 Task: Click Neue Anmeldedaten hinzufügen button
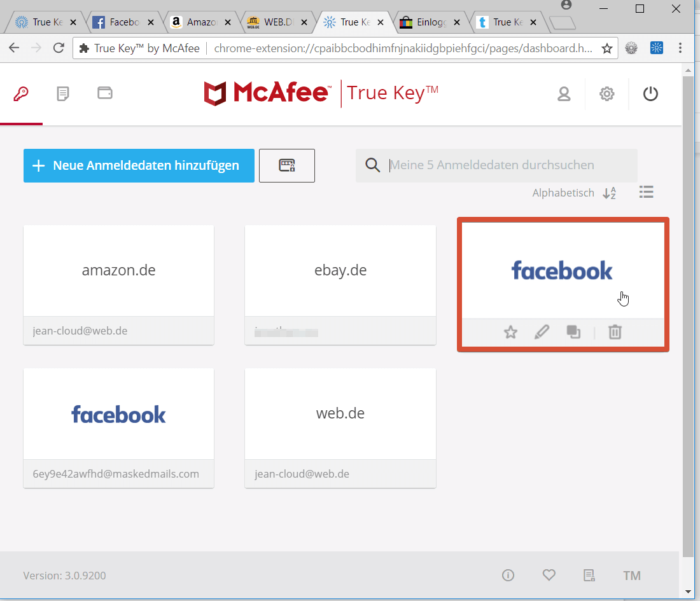click(139, 165)
